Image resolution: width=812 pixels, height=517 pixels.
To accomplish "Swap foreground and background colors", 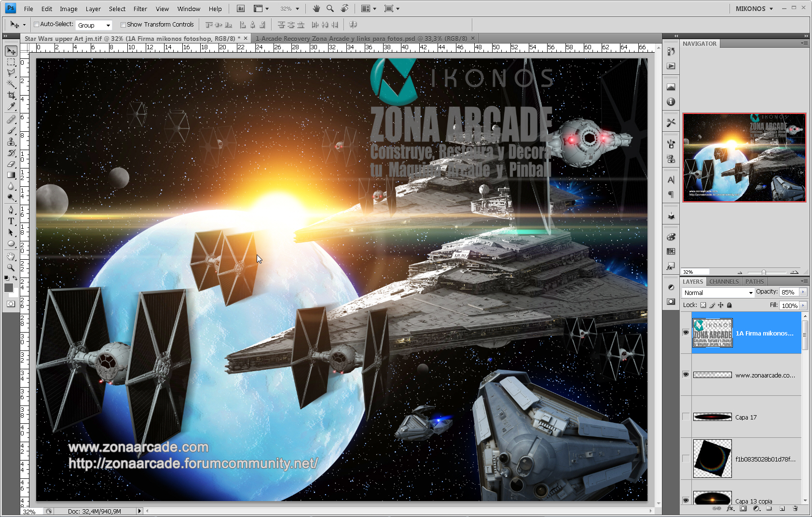I will tap(15, 278).
